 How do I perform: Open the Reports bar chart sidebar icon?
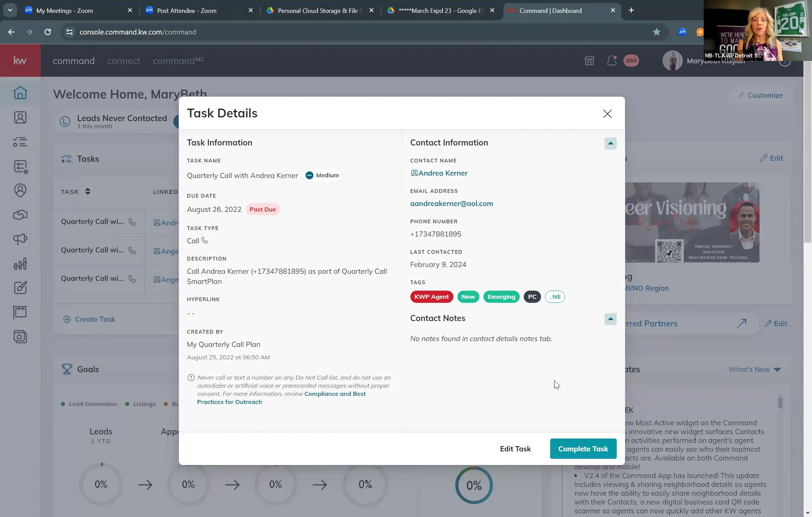pyautogui.click(x=20, y=264)
